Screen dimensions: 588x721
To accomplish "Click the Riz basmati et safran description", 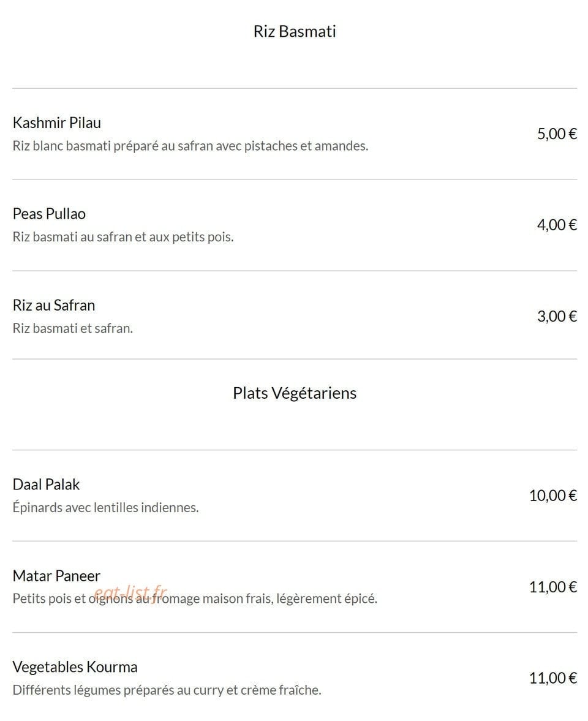I will coord(73,328).
